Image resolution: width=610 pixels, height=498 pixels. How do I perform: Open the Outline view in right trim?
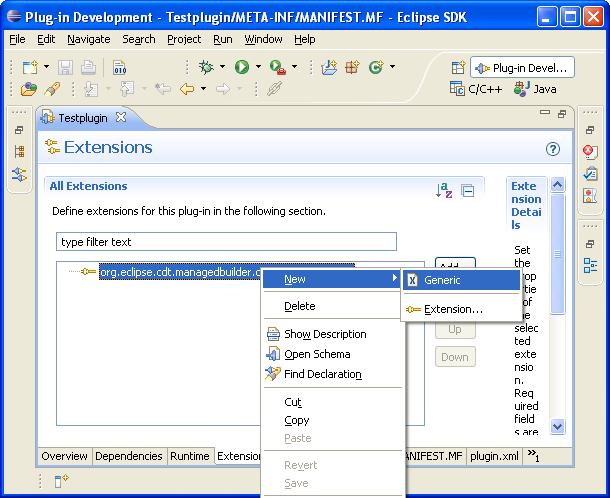tap(590, 265)
